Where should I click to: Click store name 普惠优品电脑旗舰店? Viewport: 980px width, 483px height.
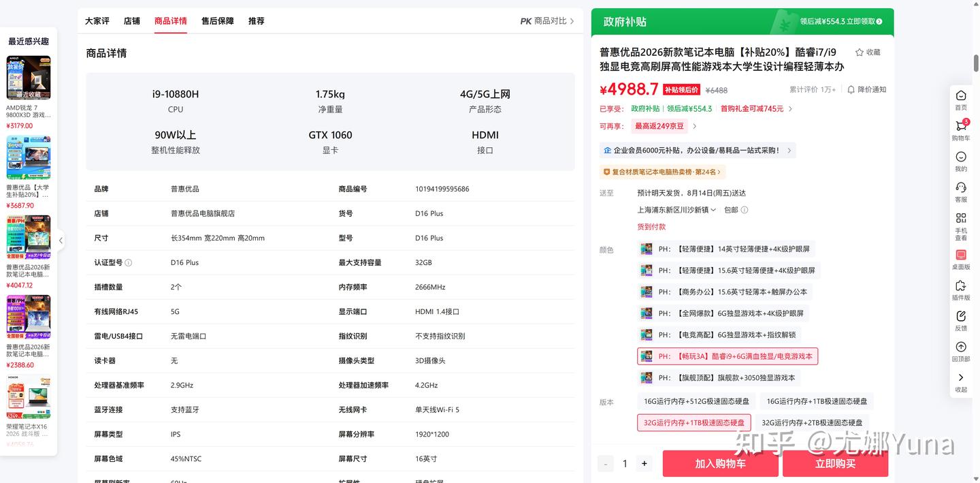(203, 213)
